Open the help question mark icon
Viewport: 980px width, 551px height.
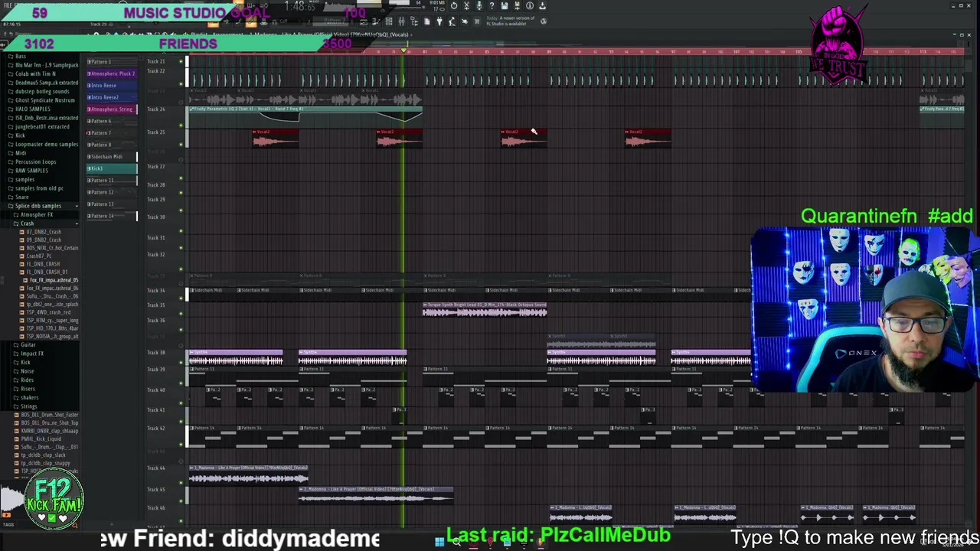(x=492, y=6)
